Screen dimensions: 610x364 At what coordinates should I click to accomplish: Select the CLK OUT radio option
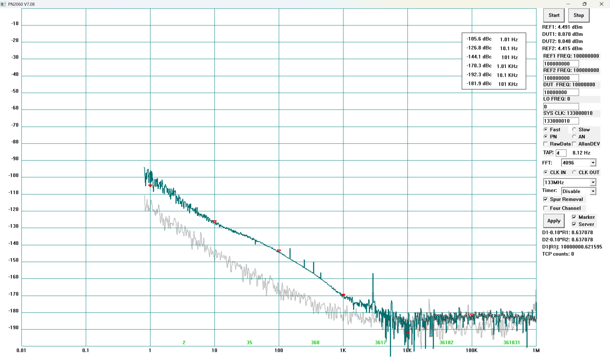[x=574, y=172]
